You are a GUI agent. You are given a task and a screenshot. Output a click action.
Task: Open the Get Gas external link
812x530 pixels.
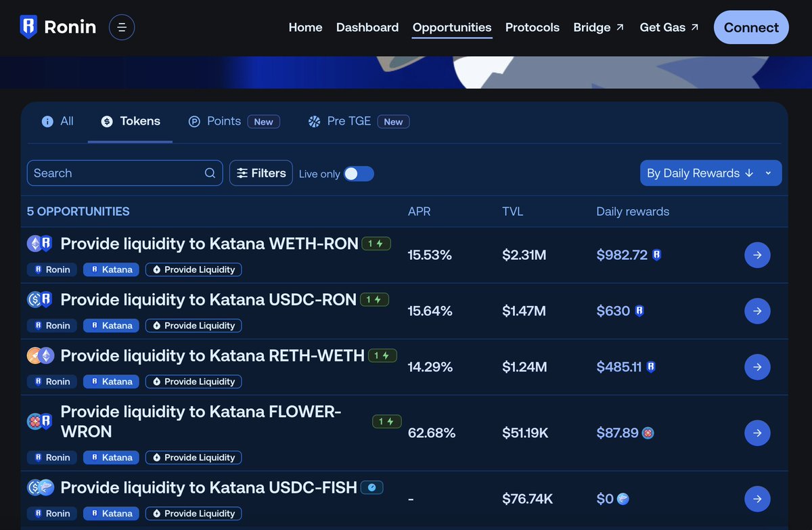coord(670,28)
